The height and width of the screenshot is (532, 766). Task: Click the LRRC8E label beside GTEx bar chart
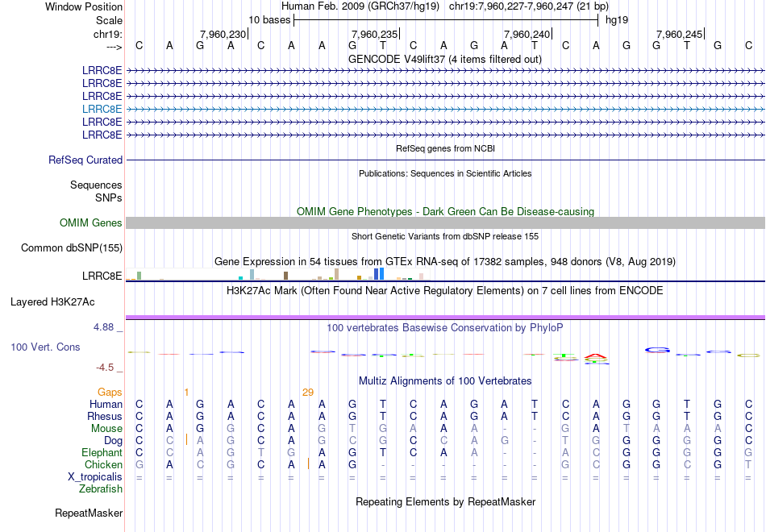pyautogui.click(x=102, y=276)
